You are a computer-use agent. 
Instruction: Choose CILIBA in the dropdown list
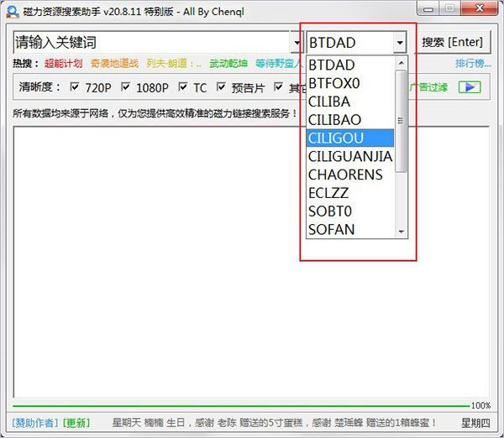(x=350, y=102)
